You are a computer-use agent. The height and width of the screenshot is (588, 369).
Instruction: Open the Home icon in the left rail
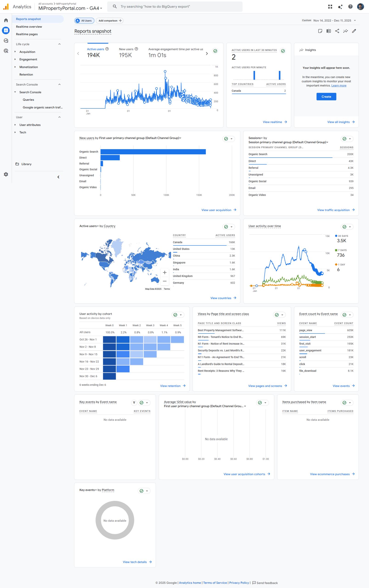click(x=6, y=20)
